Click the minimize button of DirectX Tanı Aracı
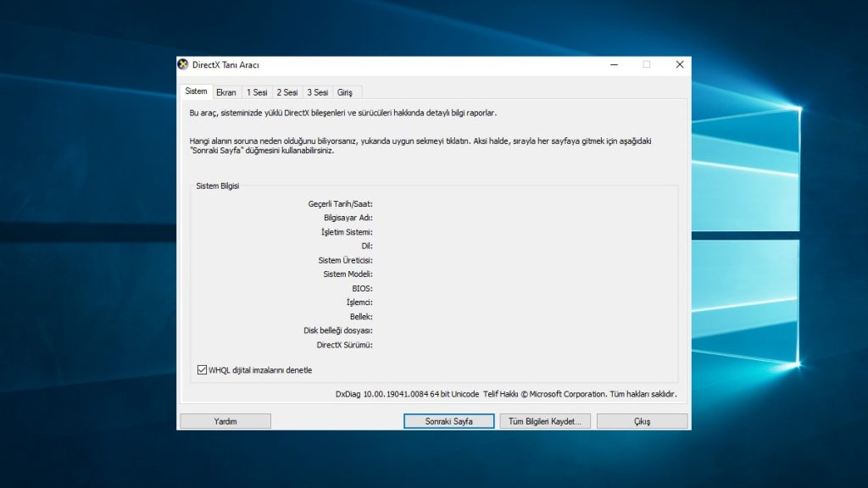This screenshot has width=868, height=488. coord(614,64)
